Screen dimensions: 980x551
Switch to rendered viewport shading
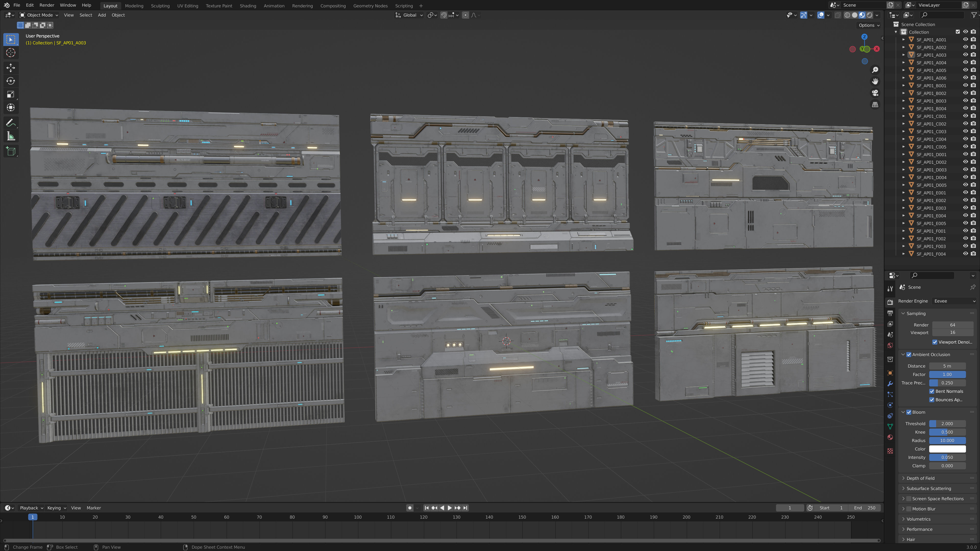coord(869,15)
